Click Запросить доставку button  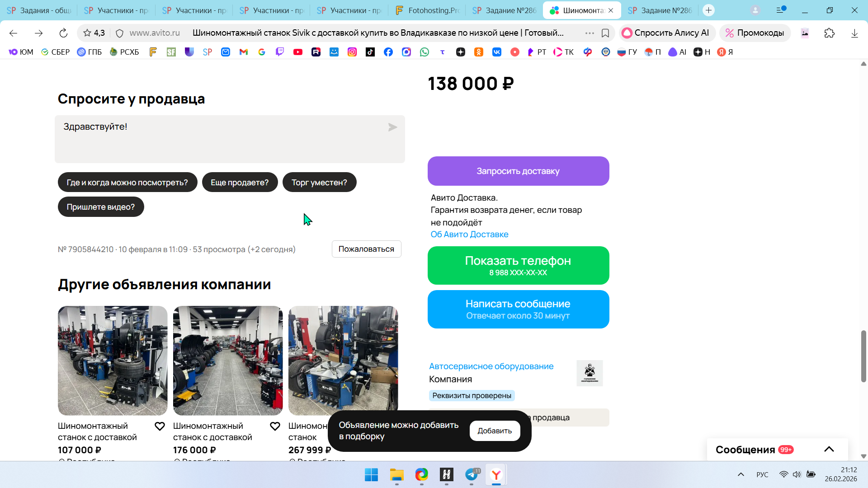(x=518, y=171)
